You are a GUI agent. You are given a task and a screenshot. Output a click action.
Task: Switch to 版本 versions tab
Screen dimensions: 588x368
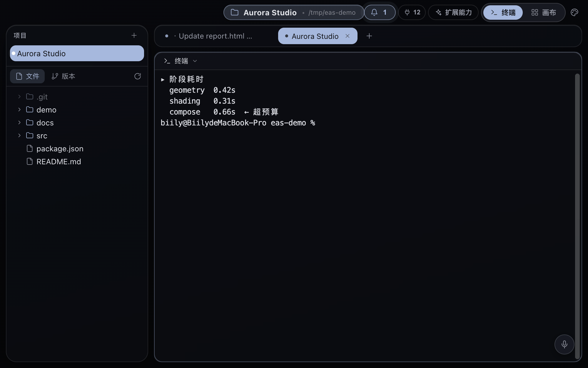coord(63,76)
